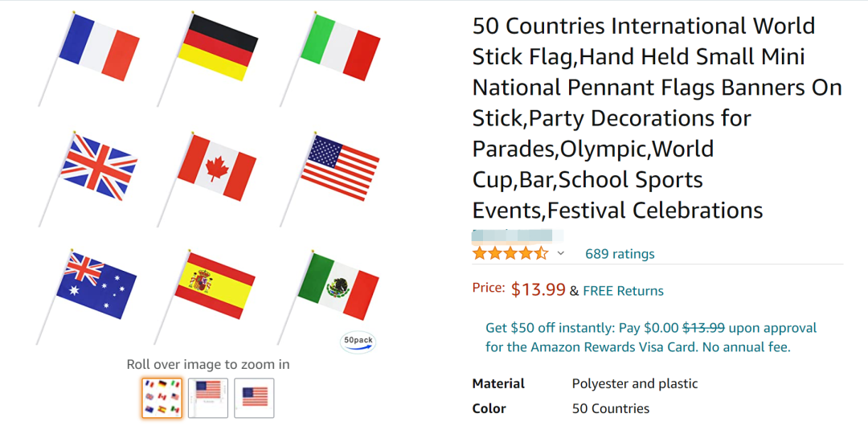
Task: Click the 50pack badge icon
Action: (358, 342)
